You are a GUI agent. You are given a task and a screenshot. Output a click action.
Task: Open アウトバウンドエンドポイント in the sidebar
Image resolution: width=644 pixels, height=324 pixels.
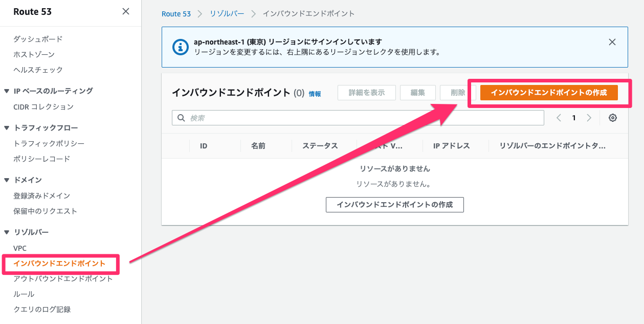(x=63, y=278)
